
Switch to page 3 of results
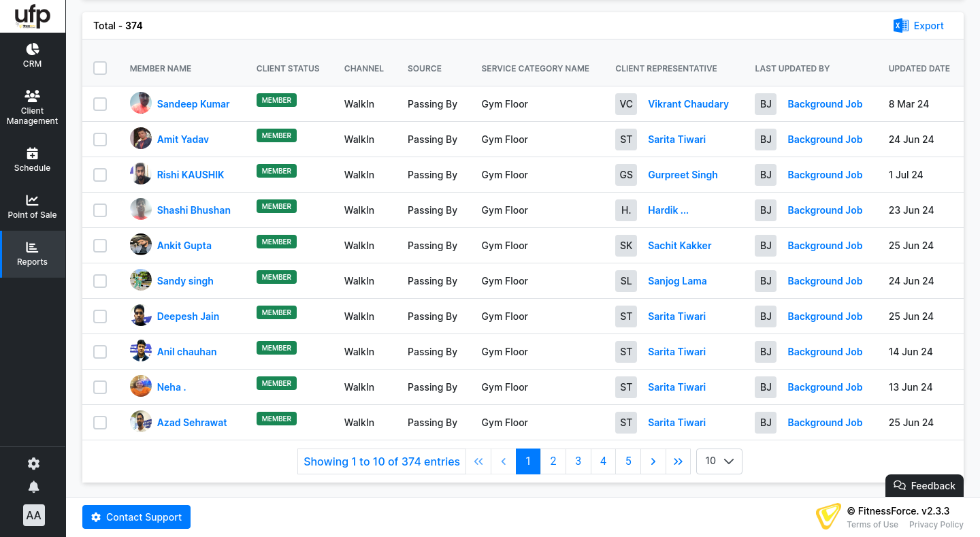tap(578, 461)
